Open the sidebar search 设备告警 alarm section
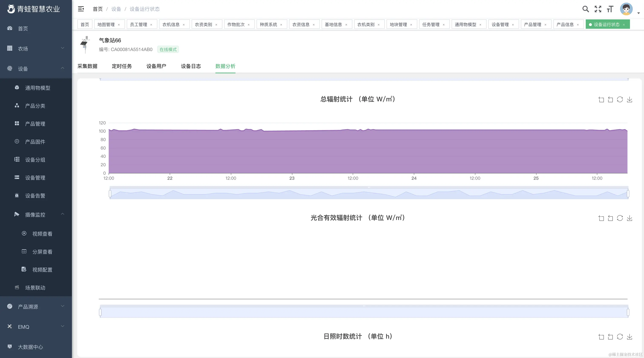 (36, 196)
